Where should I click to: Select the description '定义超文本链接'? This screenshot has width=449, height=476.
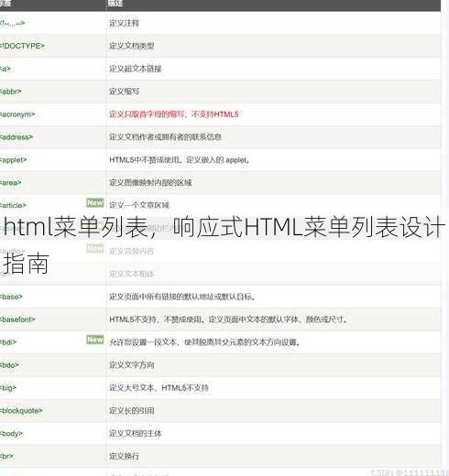pyautogui.click(x=136, y=69)
